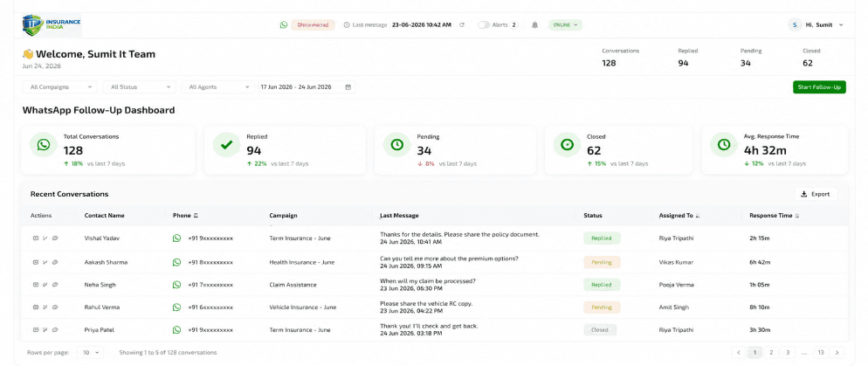Click Vehicle Insurance - June campaign cell

[302, 307]
